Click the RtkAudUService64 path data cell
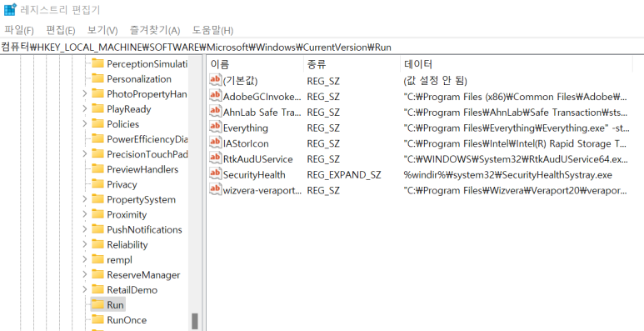Viewport: 644px width, 331px height. click(x=516, y=159)
